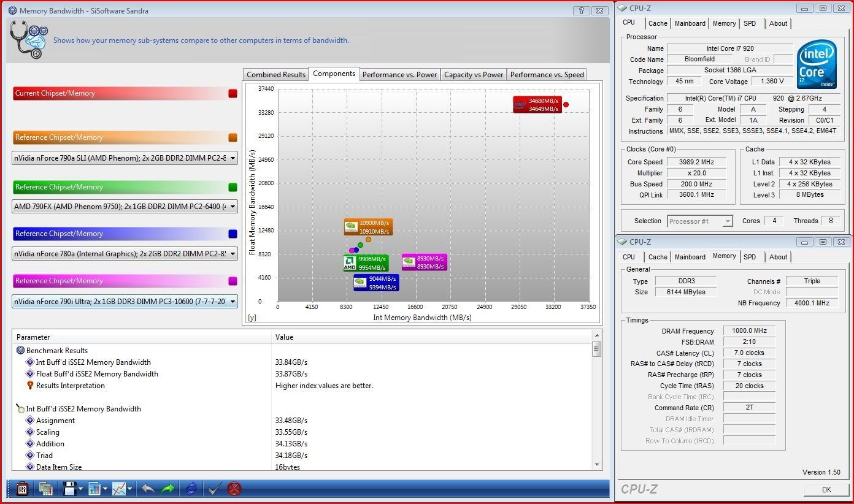854x504 pixels.
Task: Click the Benchmark Results group icon
Action: pos(21,351)
